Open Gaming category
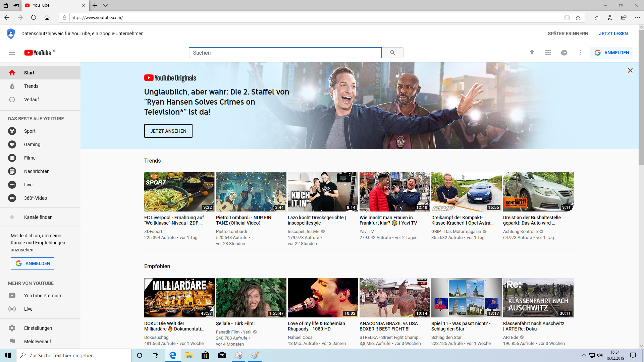644x362 pixels. [x=40, y=144]
